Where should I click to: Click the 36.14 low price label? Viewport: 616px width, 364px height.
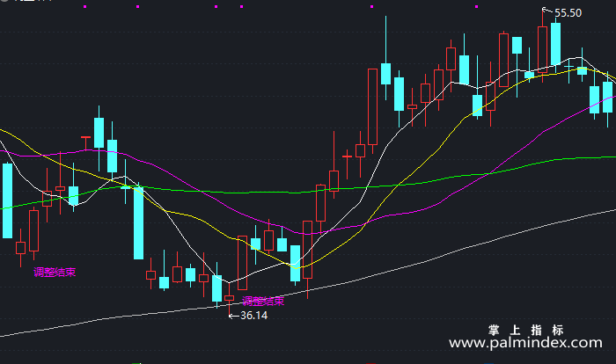click(x=253, y=316)
